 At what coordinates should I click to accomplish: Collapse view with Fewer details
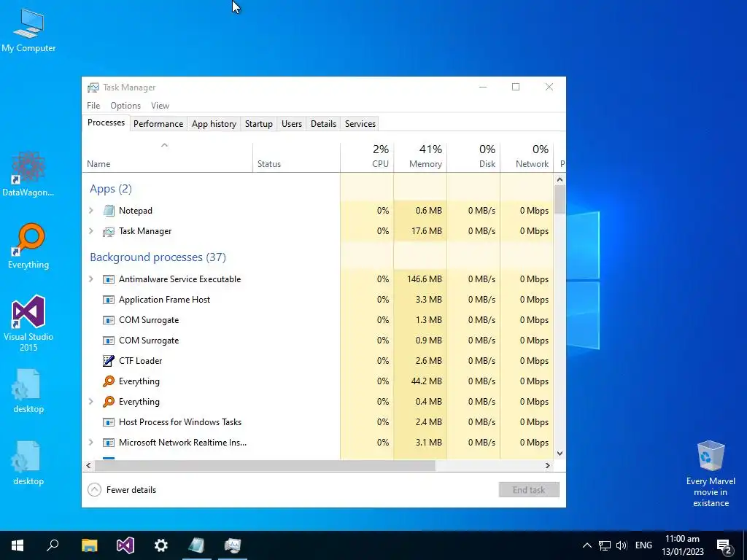coord(122,489)
